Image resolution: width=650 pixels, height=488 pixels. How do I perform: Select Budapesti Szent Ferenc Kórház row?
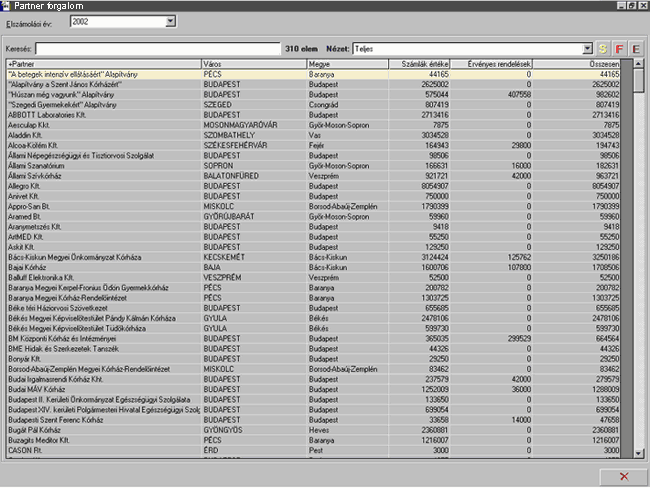[313, 420]
